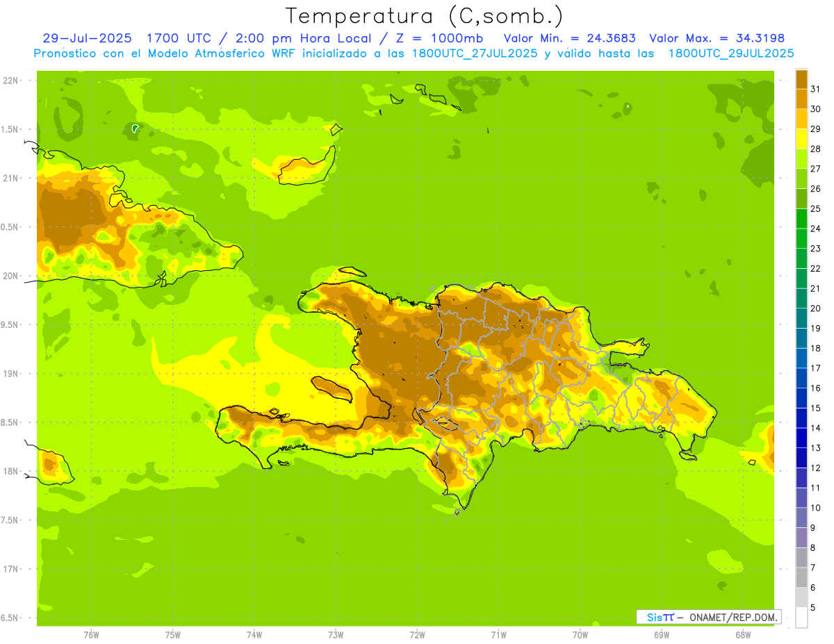Click the "20N" latitude axis label
The image size is (834, 644).
click(11, 276)
